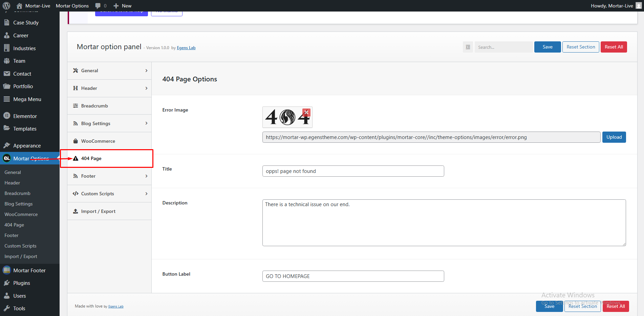Click the Users person icon
The height and width of the screenshot is (316, 644).
tap(7, 296)
